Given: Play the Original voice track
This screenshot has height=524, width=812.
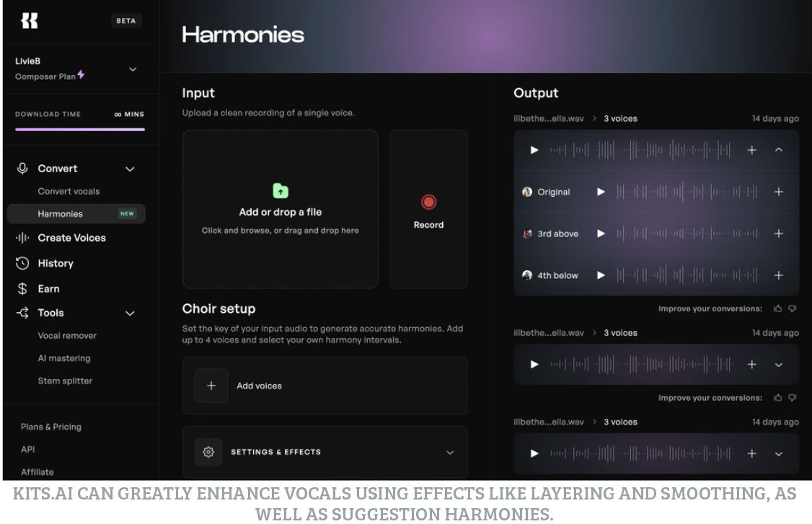Looking at the screenshot, I should [x=601, y=192].
